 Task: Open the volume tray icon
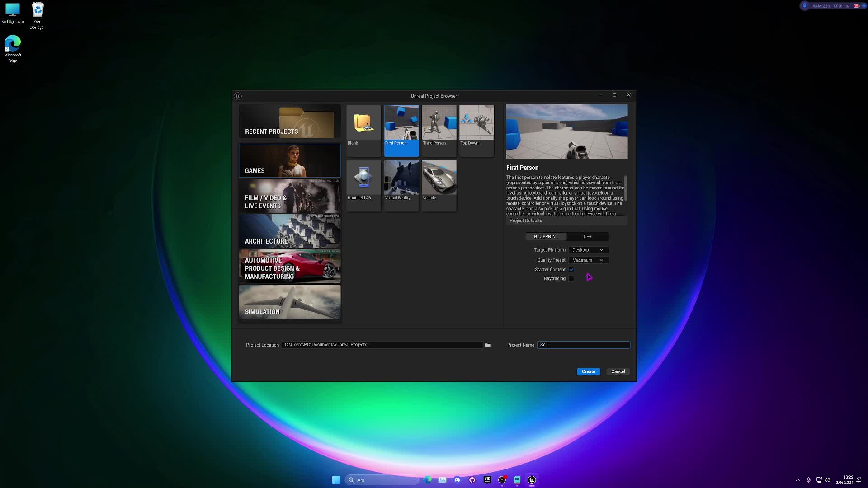pos(827,480)
